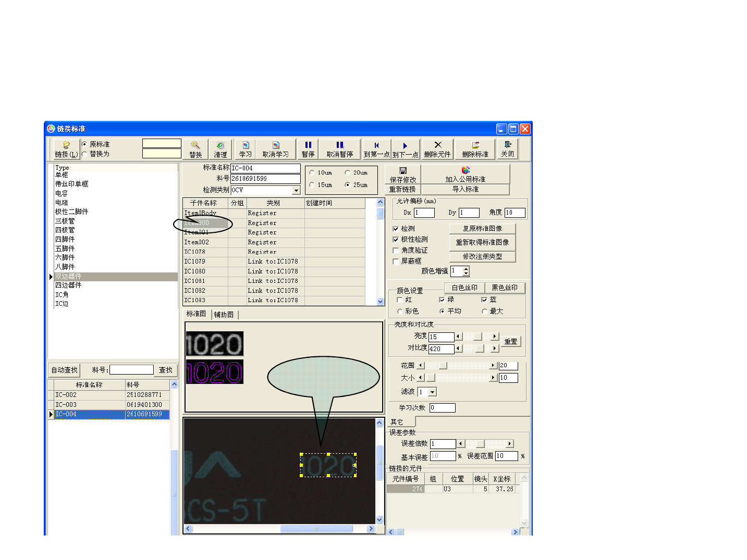
Task: Click the 清理 cleanup toolbar icon
Action: coord(221,145)
